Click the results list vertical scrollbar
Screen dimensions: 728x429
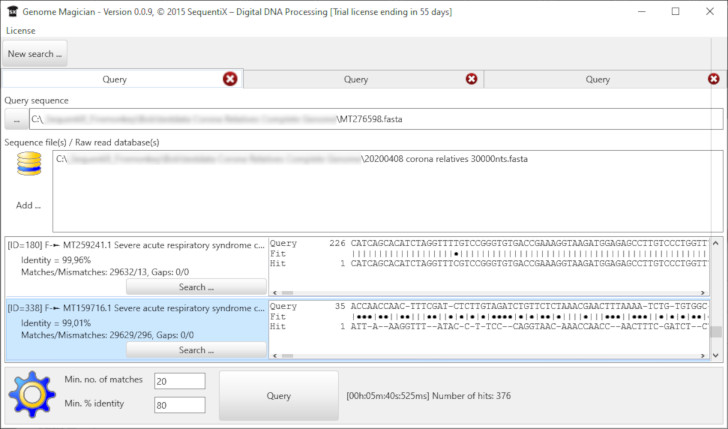pos(715,300)
